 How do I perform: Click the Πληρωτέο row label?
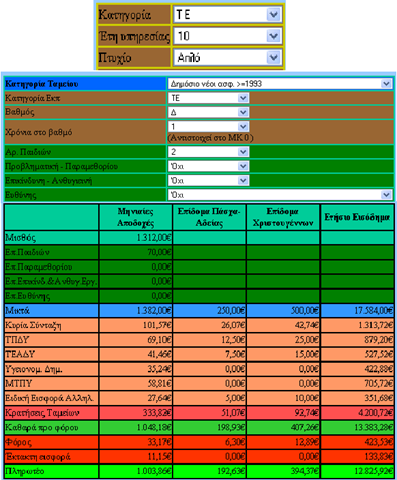(25, 471)
